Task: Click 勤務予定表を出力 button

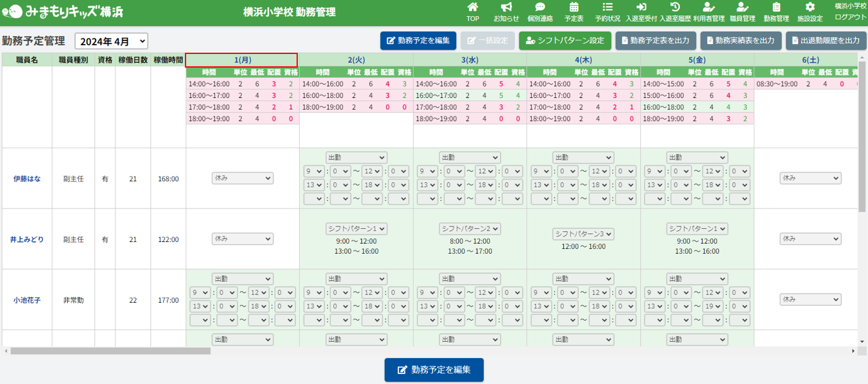Action: (655, 41)
